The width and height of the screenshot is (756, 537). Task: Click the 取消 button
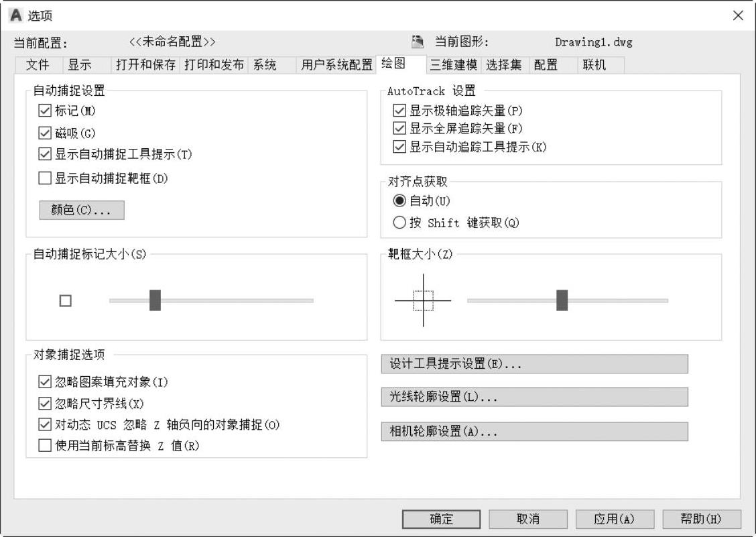tap(528, 519)
